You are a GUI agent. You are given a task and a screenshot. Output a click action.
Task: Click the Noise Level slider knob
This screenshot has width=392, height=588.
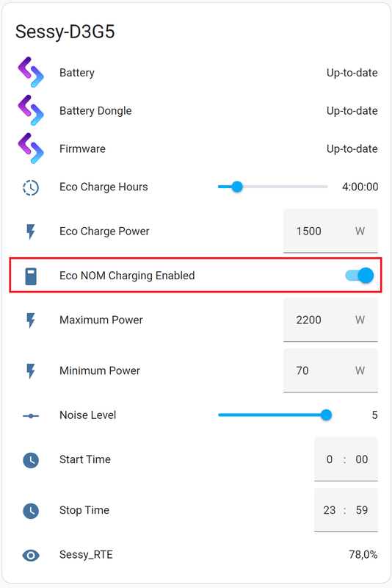[326, 415]
